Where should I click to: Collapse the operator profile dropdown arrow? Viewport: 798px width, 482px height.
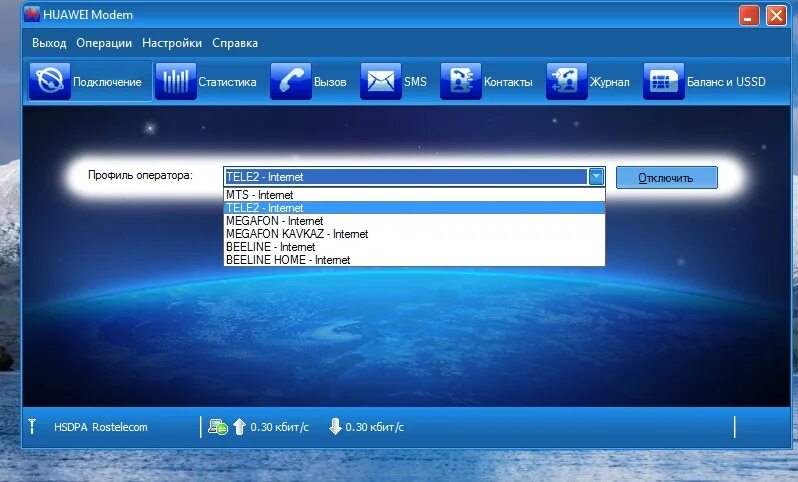pyautogui.click(x=596, y=177)
